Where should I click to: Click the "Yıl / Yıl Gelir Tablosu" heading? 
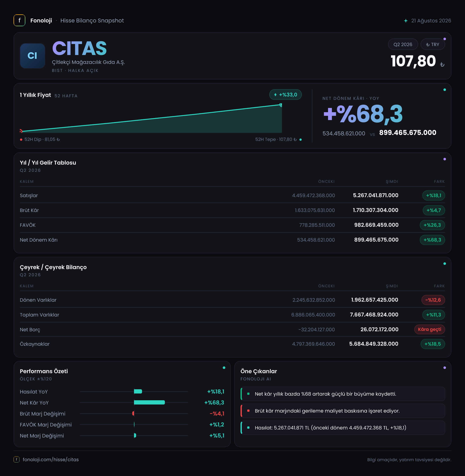coord(48,162)
